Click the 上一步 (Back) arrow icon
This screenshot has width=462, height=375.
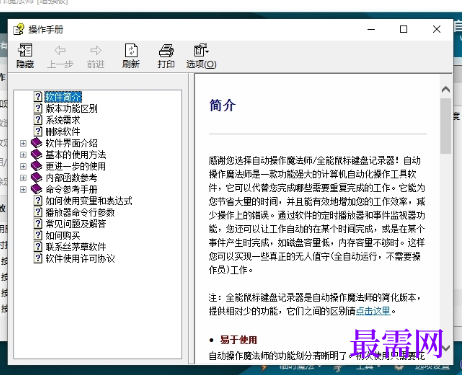pos(60,50)
